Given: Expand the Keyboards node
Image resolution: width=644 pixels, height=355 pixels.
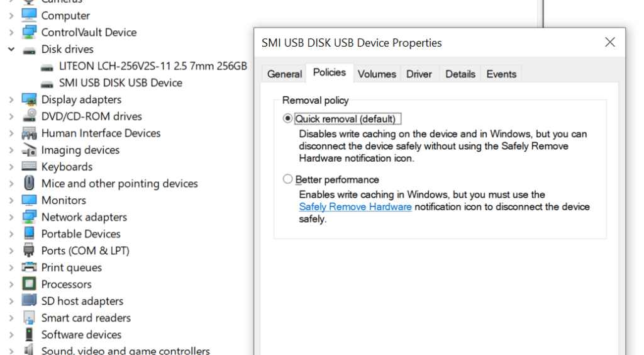Looking at the screenshot, I should [x=11, y=167].
